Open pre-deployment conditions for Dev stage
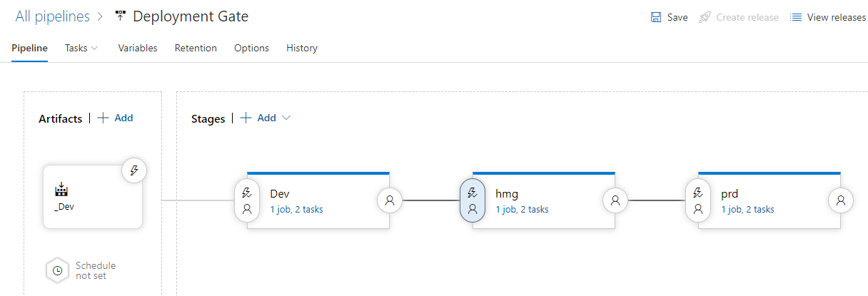Viewport: 868px width, 296px height. coord(247,200)
